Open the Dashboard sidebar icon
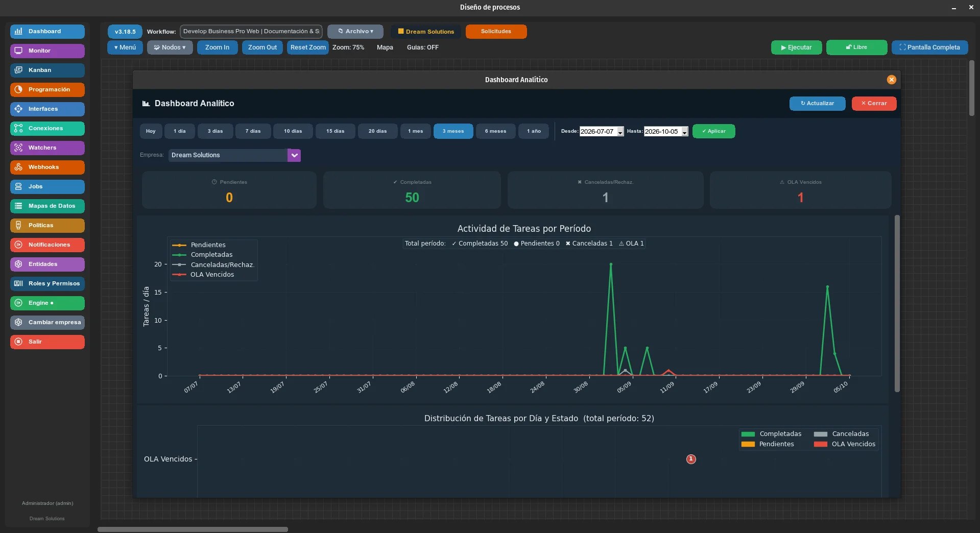Image resolution: width=980 pixels, height=533 pixels. [x=18, y=31]
